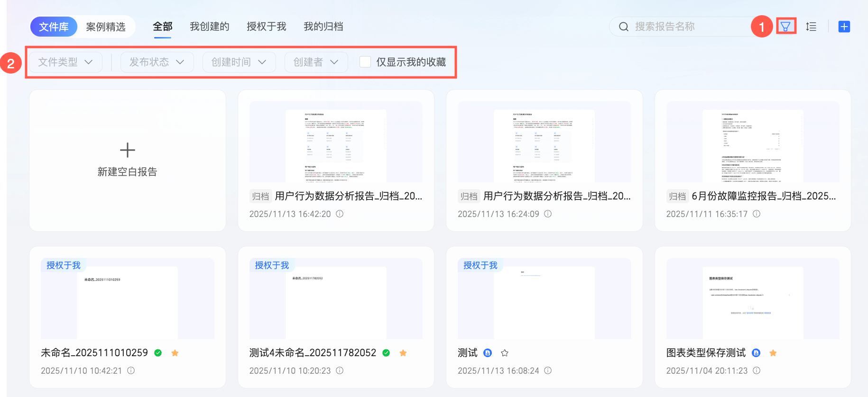The height and width of the screenshot is (397, 868).
Task: Select the 授权于我 tab
Action: [267, 27]
